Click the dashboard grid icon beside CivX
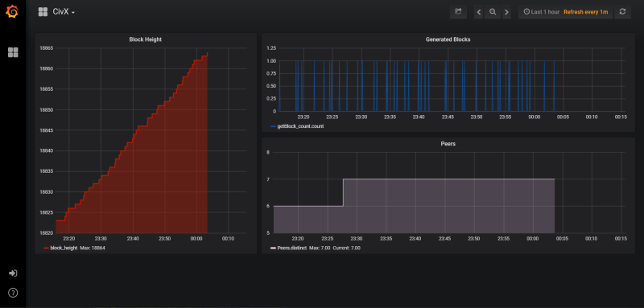 43,12
